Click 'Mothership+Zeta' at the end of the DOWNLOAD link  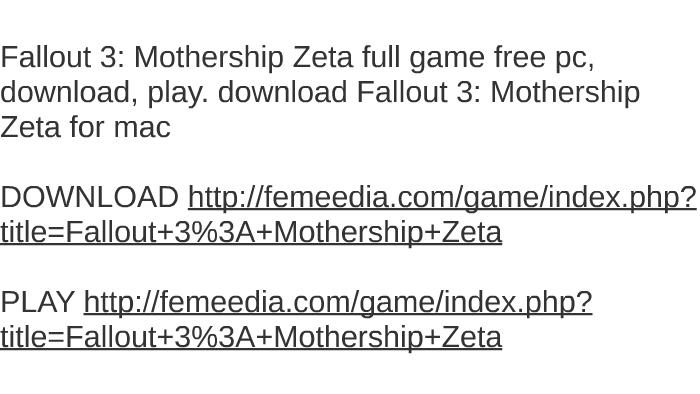[x=388, y=232]
